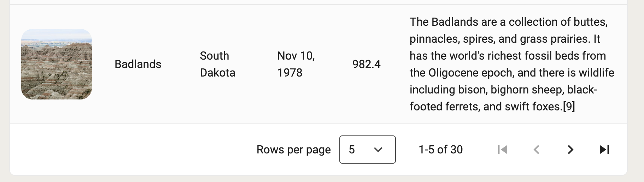Open the Badlands landscape thumbnail
644x182 pixels.
pyautogui.click(x=57, y=64)
